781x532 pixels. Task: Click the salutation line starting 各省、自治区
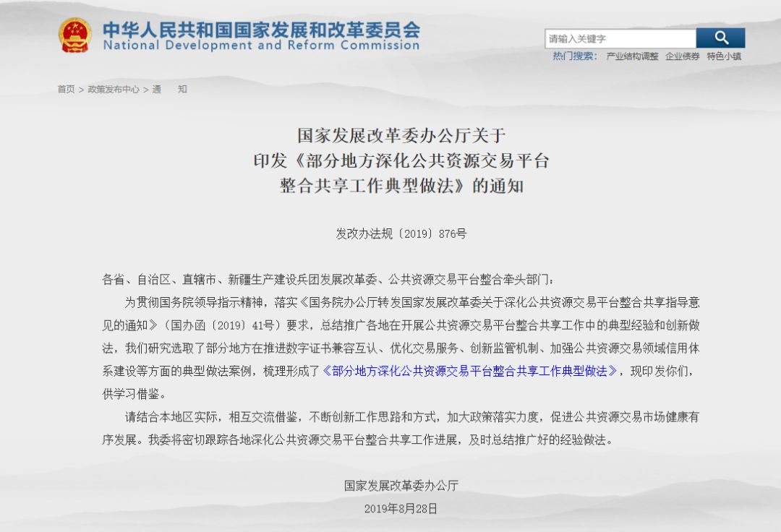(328, 280)
